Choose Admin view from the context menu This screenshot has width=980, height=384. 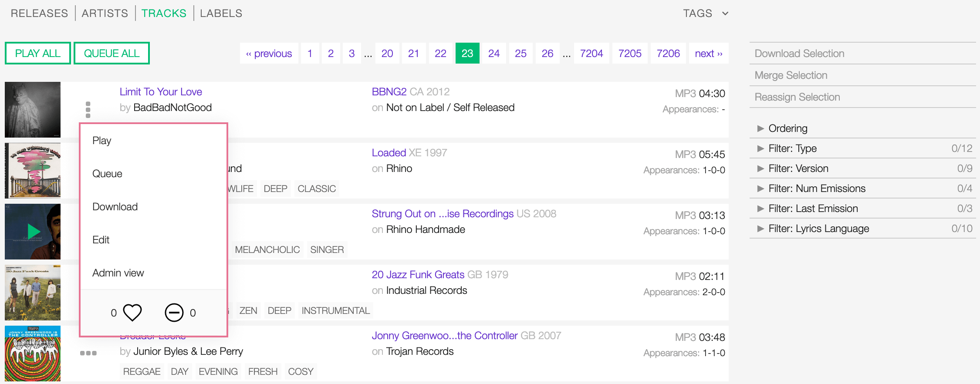(x=153, y=273)
